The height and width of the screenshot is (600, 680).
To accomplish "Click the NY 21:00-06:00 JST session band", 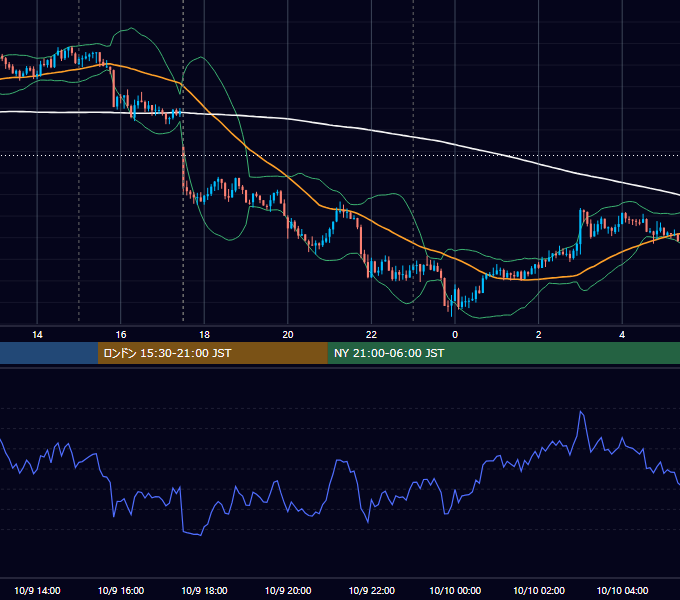I will (x=503, y=353).
